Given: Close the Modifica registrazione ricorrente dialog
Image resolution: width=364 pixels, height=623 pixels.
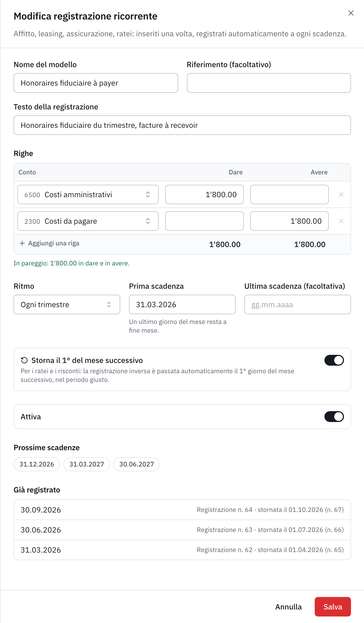Looking at the screenshot, I should tap(351, 13).
